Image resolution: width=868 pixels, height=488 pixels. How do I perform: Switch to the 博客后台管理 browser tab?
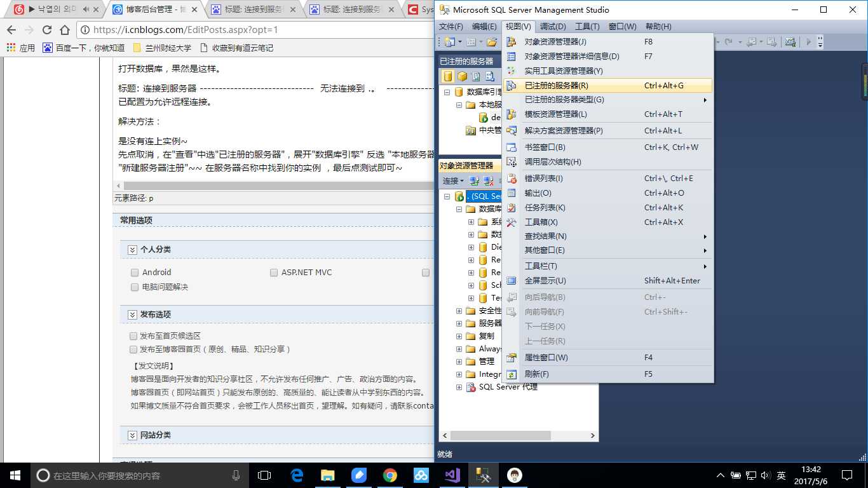pyautogui.click(x=155, y=10)
